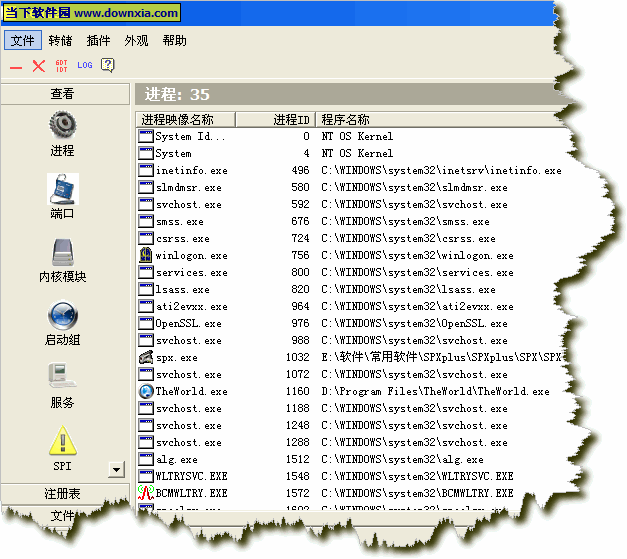Click the OpenSSL.exe window icon
This screenshot has width=627, height=559.
click(x=146, y=323)
